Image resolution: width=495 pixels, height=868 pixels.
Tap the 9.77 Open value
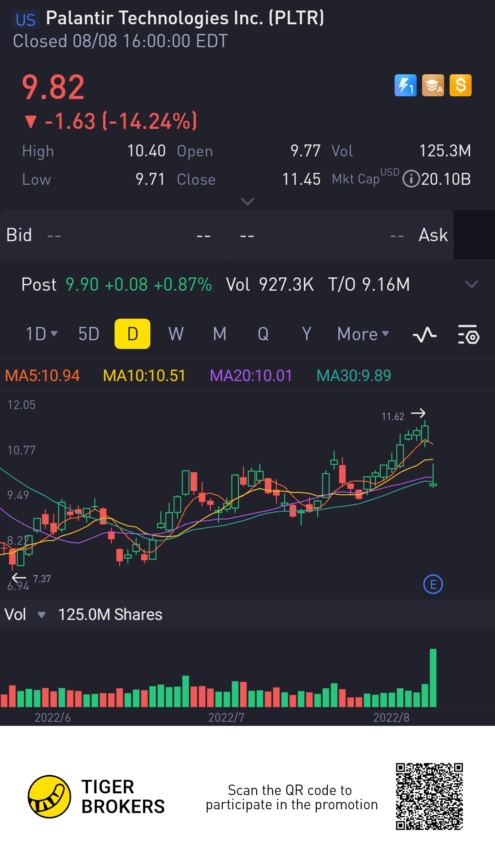click(305, 151)
